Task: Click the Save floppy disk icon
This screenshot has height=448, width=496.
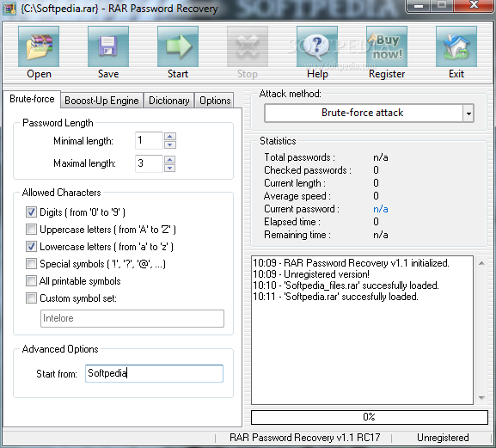Action: coord(108,46)
